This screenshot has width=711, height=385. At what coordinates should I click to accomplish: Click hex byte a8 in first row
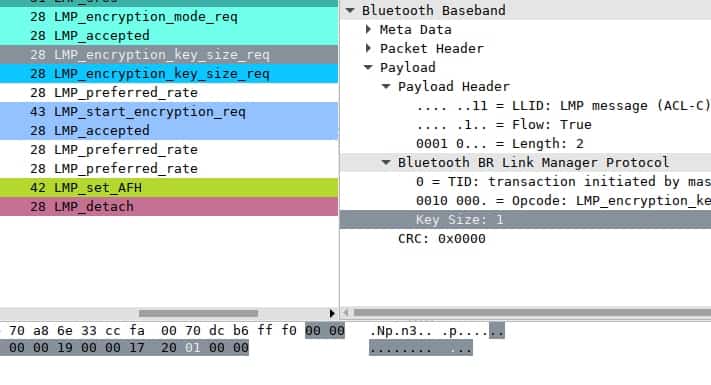click(40, 331)
